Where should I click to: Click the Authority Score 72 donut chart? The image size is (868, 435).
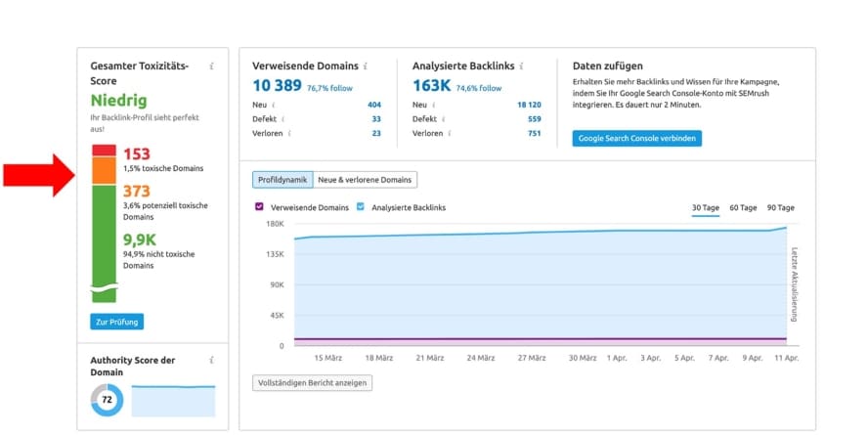point(107,400)
